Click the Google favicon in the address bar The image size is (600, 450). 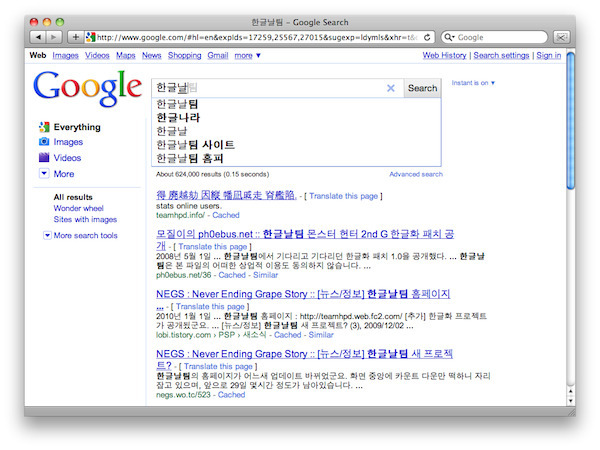[x=90, y=37]
